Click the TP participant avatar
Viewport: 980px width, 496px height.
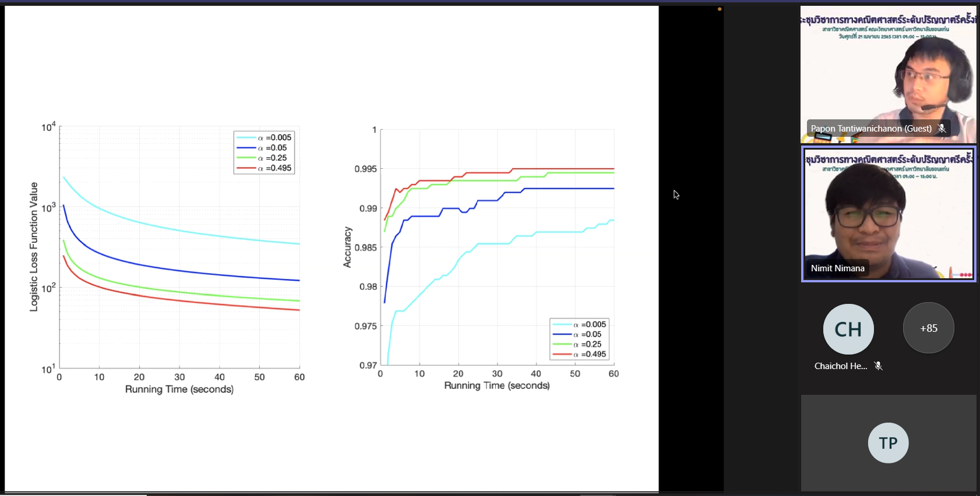888,443
